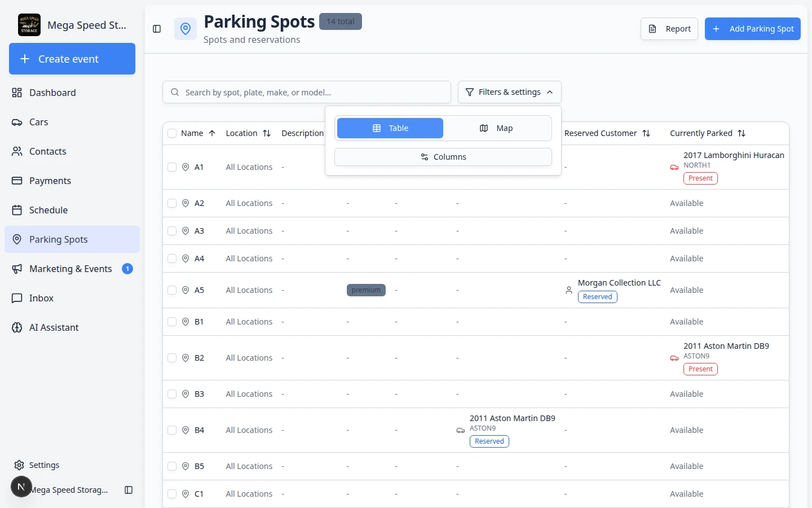Open Schedule page
Screen dimensions: 812x508
[x=72, y=210]
